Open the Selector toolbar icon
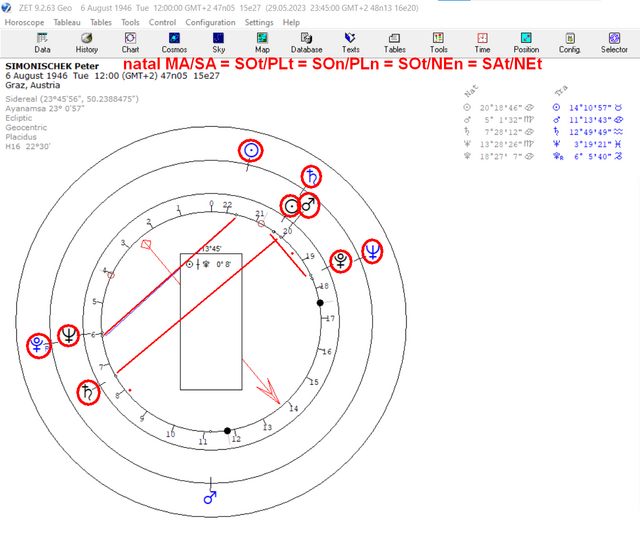 coord(614,43)
